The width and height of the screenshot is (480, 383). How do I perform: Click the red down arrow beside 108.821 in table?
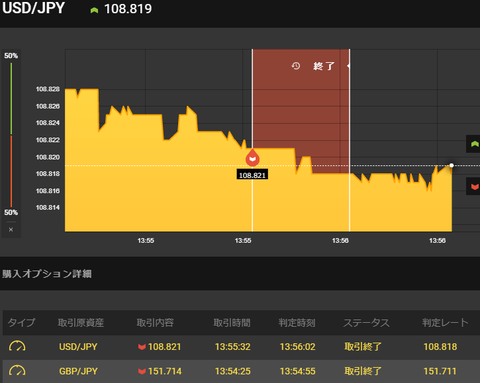coord(142,347)
